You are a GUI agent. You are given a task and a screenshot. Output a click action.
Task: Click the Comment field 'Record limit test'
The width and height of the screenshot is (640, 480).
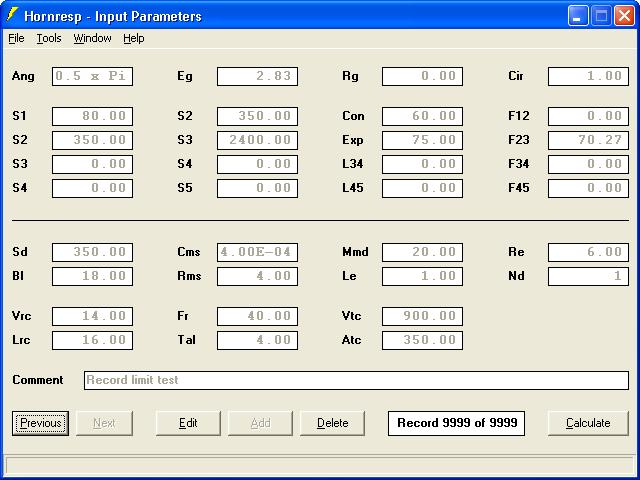click(356, 380)
